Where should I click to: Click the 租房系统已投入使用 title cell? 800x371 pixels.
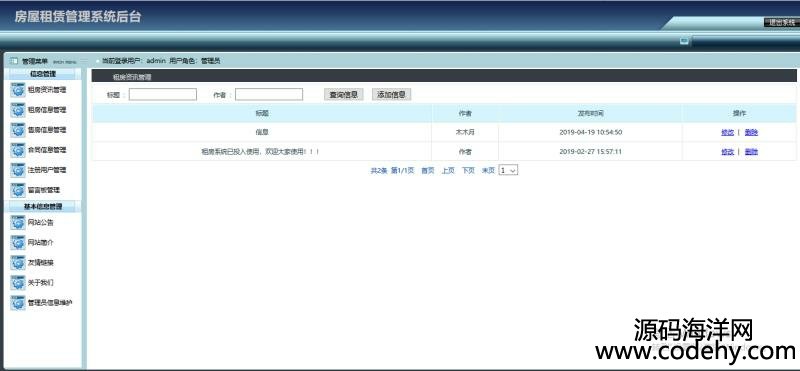pos(261,152)
